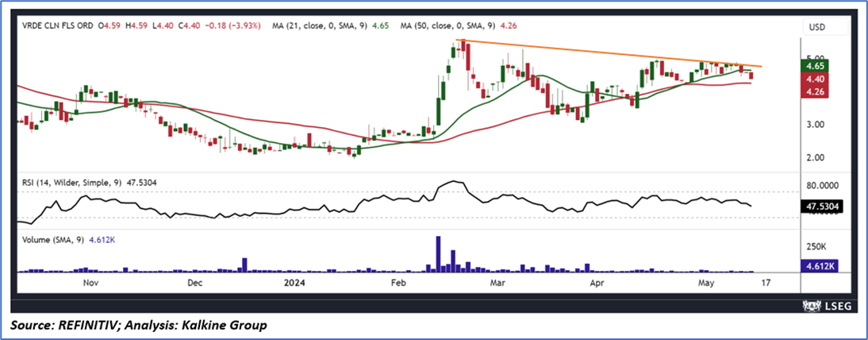The image size is (868, 340).
Task: Click the Mar date axis label
Action: coord(498,283)
